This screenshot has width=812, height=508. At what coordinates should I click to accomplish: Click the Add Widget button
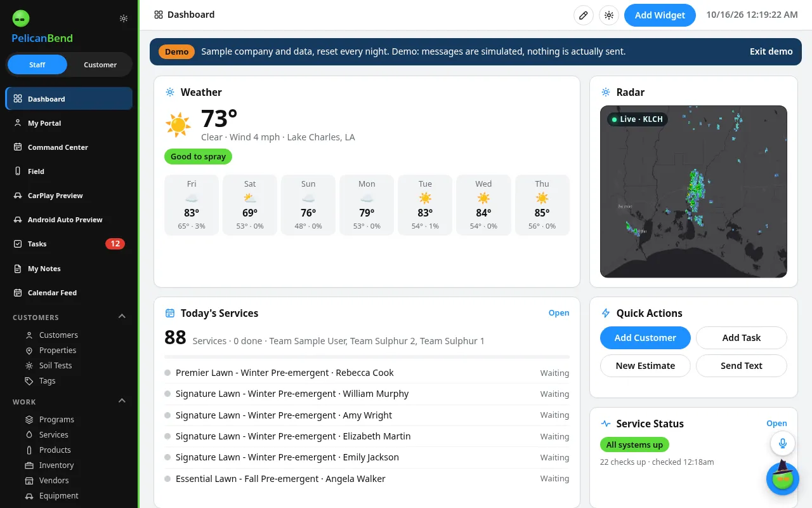click(660, 15)
